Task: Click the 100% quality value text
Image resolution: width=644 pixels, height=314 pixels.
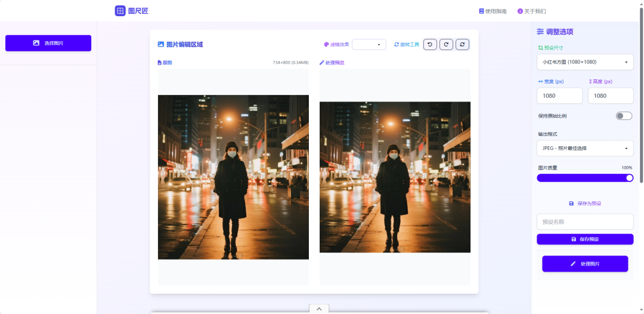Action: pos(627,168)
